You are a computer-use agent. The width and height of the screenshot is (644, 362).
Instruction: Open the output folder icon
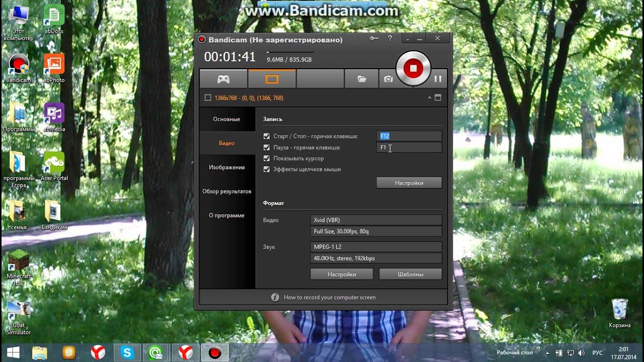point(361,79)
